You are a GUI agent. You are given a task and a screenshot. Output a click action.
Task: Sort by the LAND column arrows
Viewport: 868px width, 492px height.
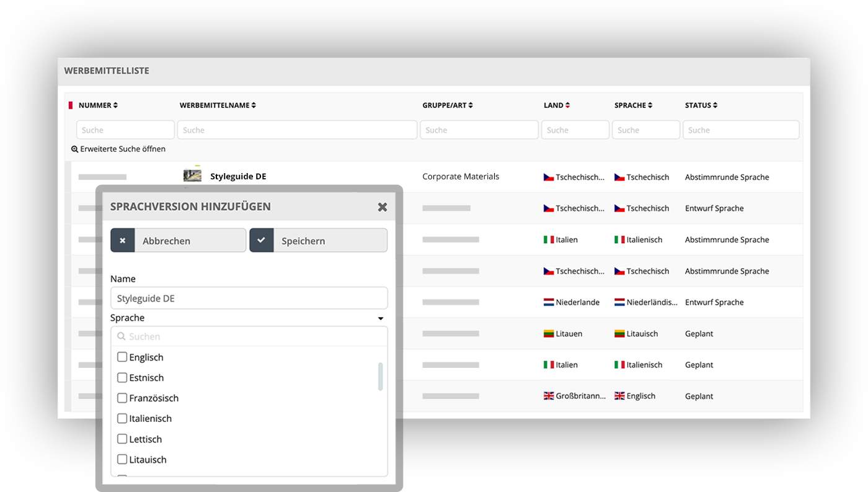tap(567, 105)
